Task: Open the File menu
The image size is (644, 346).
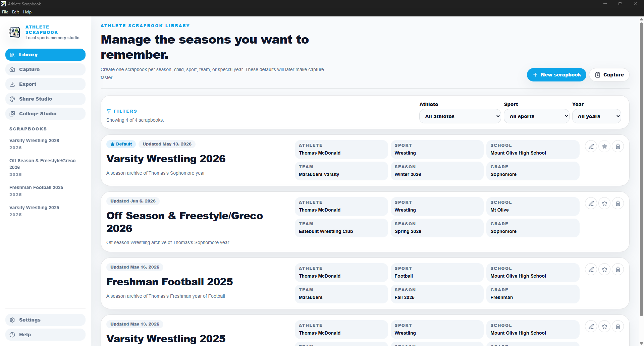Action: (x=5, y=12)
